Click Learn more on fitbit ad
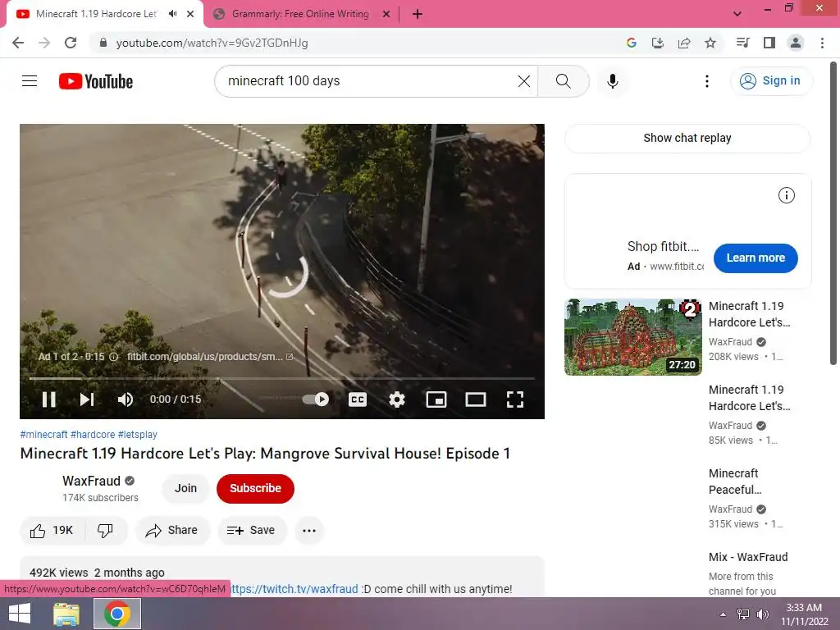 pos(756,258)
